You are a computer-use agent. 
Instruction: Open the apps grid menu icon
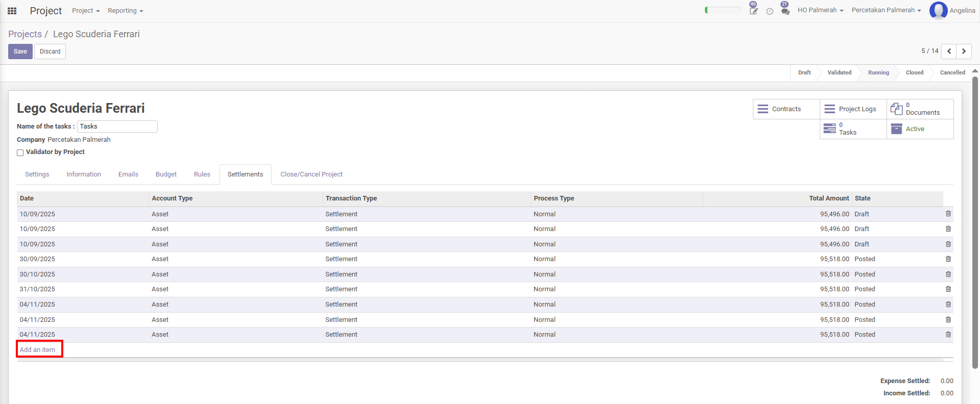[12, 11]
